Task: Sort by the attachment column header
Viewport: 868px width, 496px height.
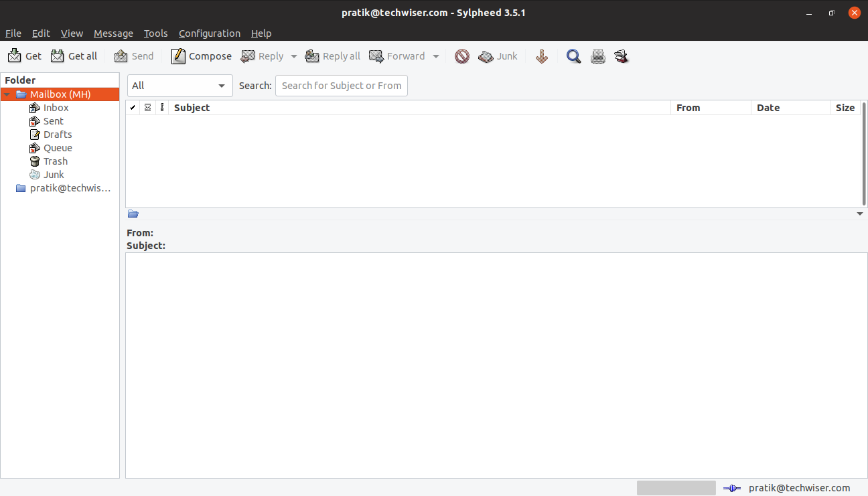Action: pyautogui.click(x=162, y=108)
